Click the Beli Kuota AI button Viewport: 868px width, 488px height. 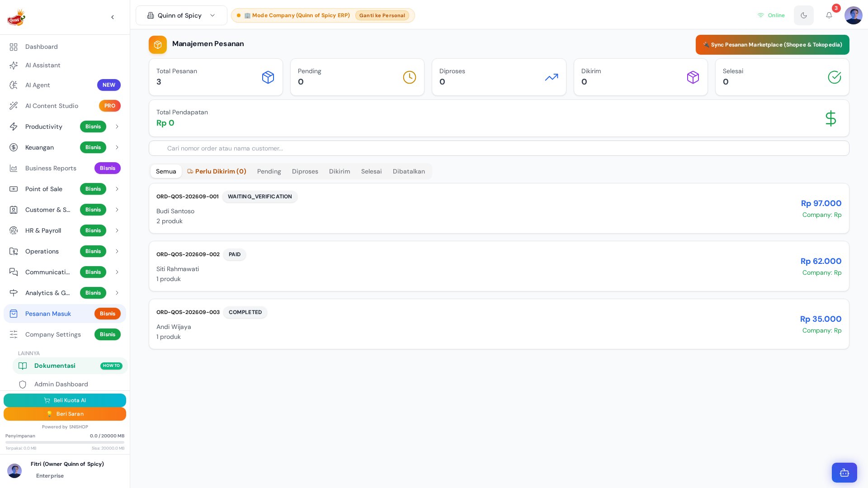click(x=65, y=400)
